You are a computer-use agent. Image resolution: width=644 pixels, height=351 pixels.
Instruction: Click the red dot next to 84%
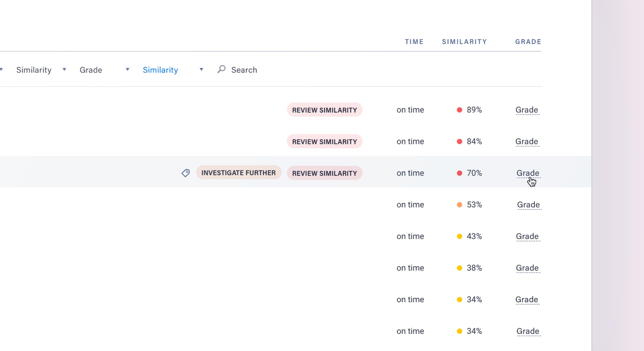click(x=459, y=142)
